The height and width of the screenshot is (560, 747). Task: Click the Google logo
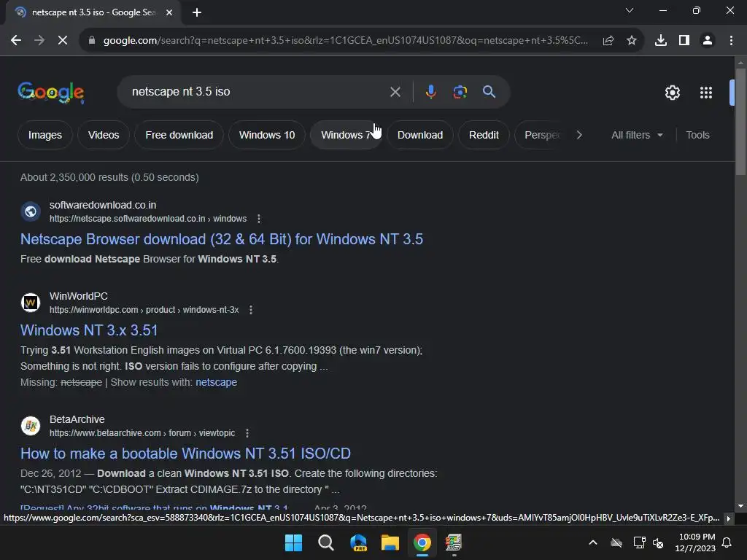tap(51, 93)
